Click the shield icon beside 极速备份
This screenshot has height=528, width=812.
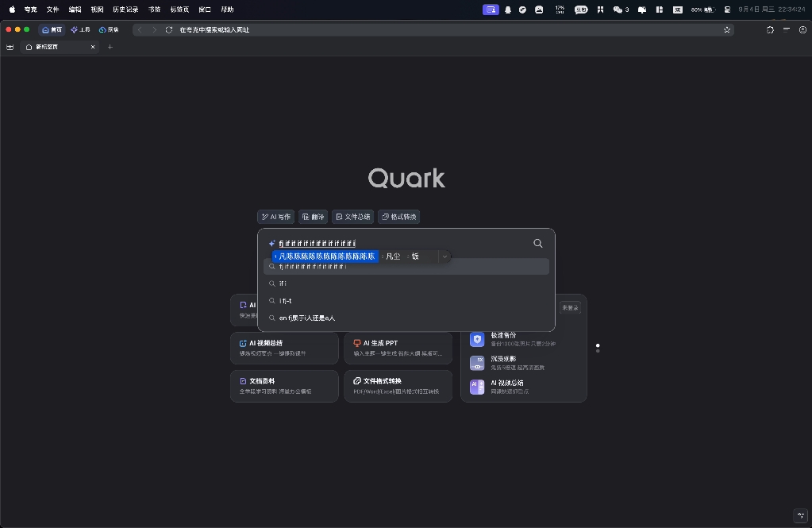click(477, 339)
